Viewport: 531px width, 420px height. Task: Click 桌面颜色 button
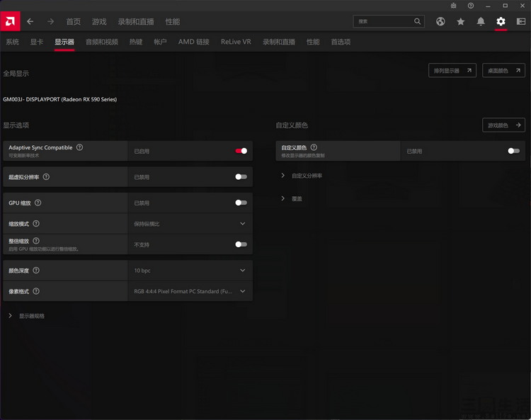pyautogui.click(x=503, y=70)
